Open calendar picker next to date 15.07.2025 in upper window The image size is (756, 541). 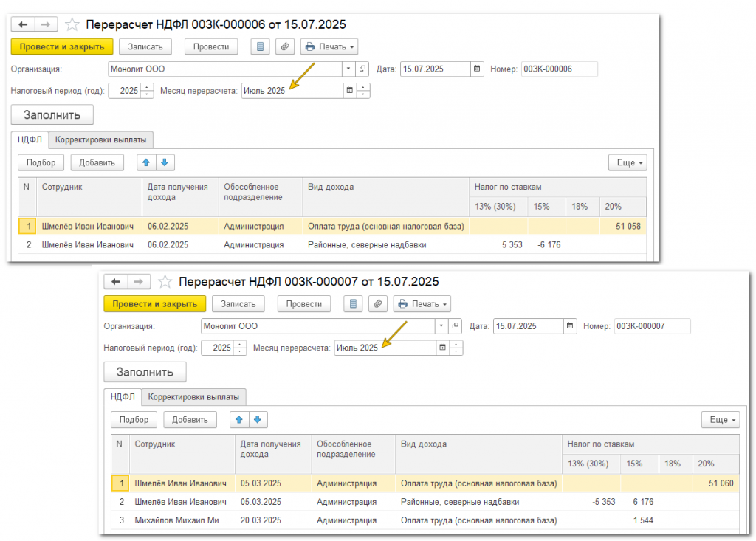[477, 69]
